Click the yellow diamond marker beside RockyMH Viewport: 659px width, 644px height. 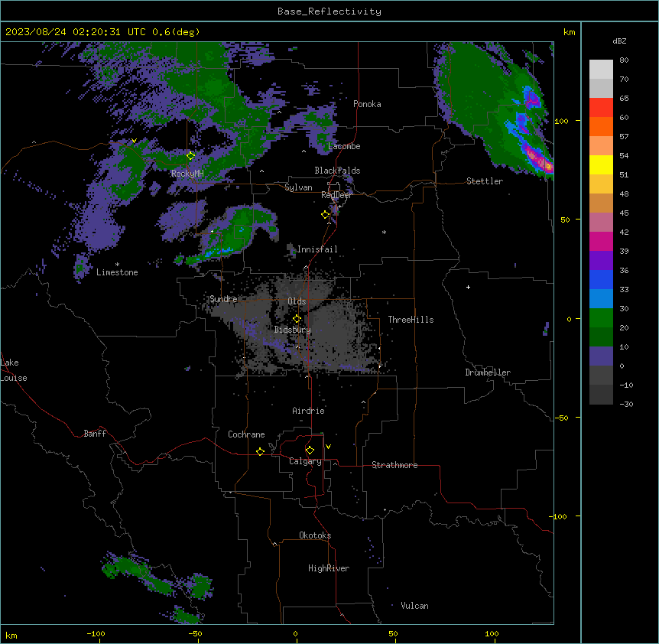190,156
